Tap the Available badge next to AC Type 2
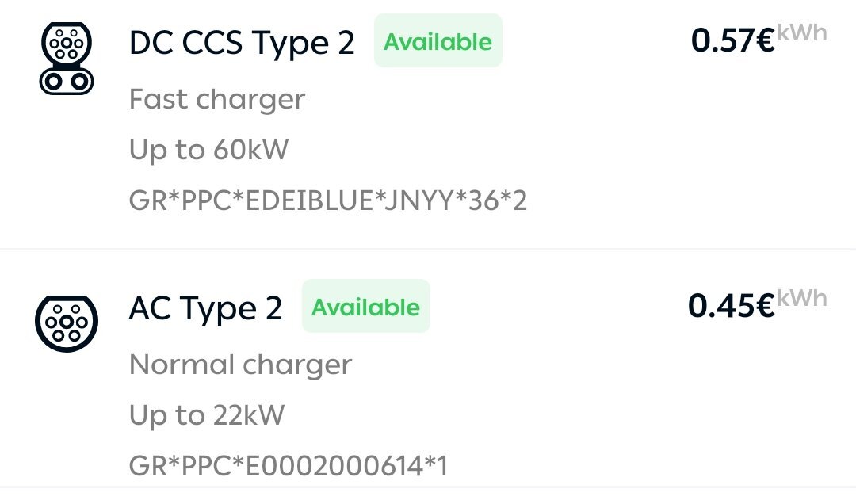 [x=365, y=307]
